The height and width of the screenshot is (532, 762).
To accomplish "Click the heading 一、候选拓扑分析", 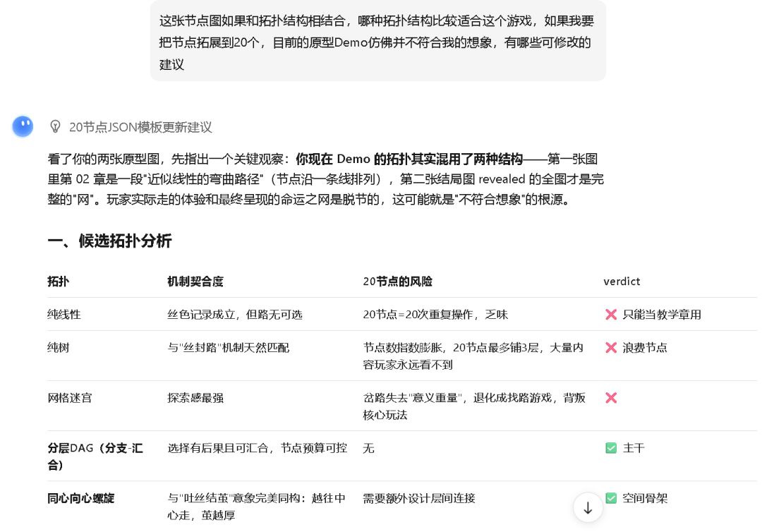I will [x=110, y=241].
